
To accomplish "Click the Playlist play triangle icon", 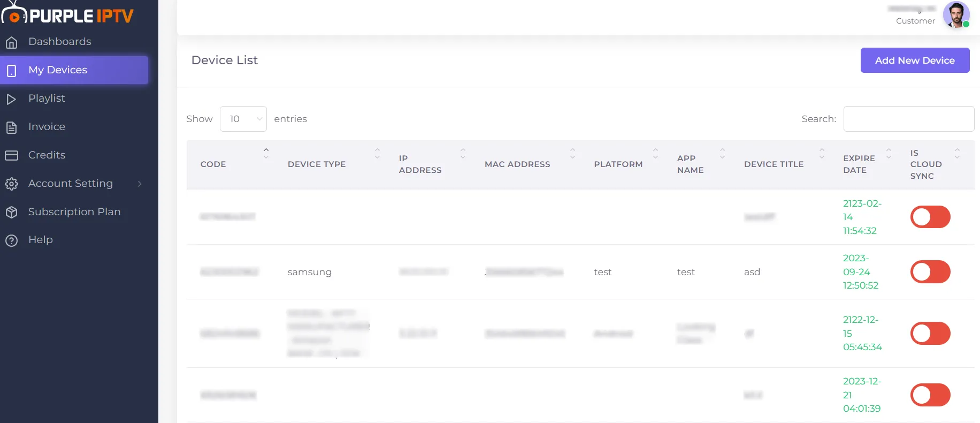I will [x=11, y=99].
